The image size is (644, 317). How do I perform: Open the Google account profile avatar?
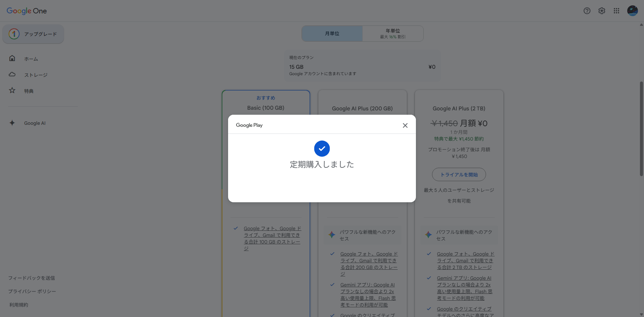pos(633,11)
